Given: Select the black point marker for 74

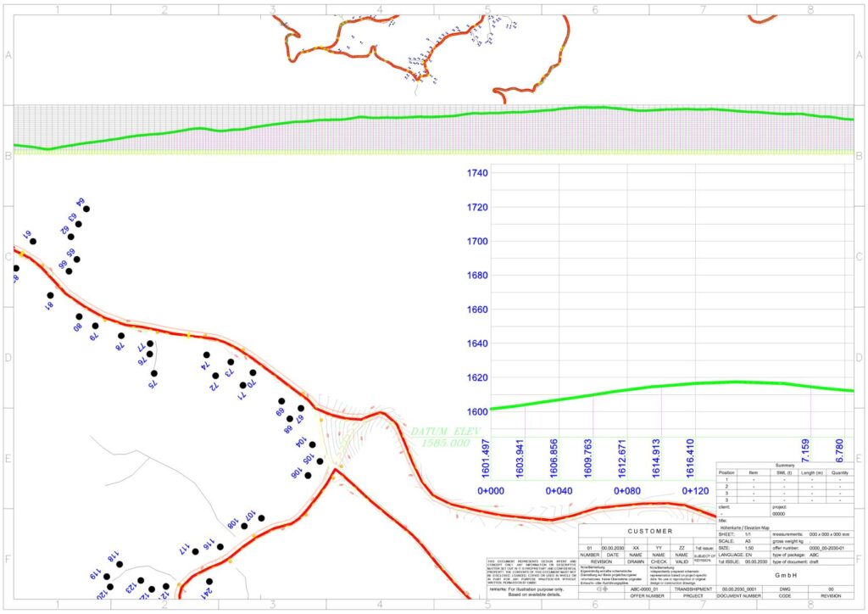Looking at the screenshot, I should (x=207, y=354).
